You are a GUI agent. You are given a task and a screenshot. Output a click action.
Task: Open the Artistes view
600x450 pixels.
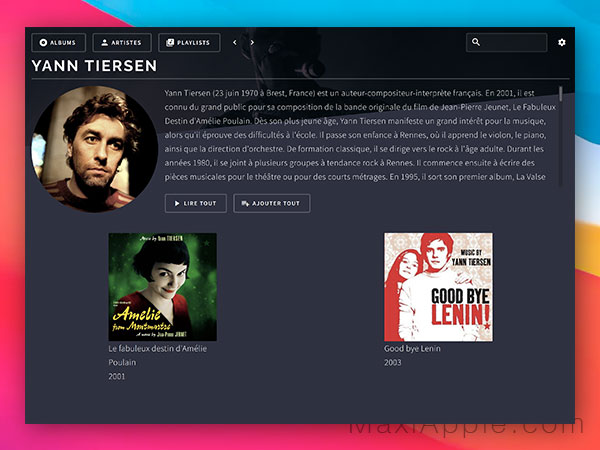(122, 42)
